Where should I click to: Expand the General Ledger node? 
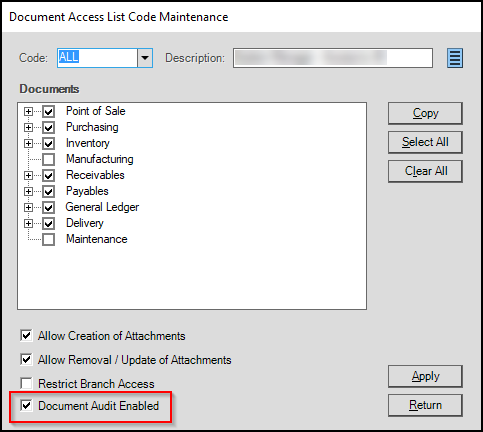(x=28, y=207)
